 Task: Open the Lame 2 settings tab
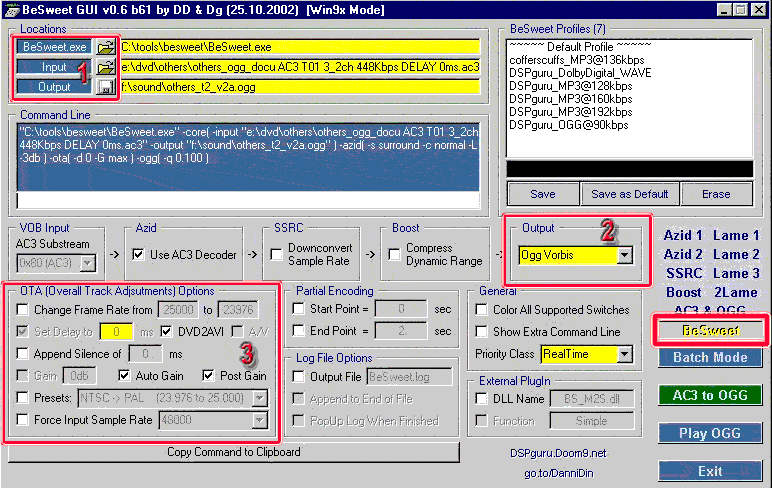click(736, 255)
